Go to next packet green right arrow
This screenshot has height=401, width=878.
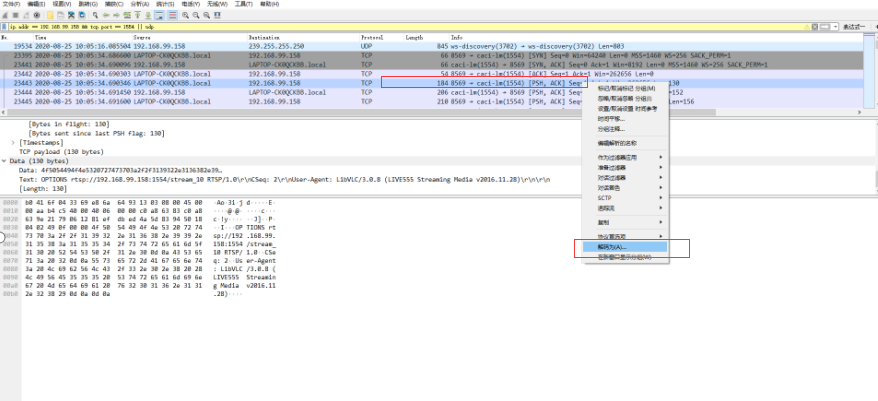click(116, 15)
